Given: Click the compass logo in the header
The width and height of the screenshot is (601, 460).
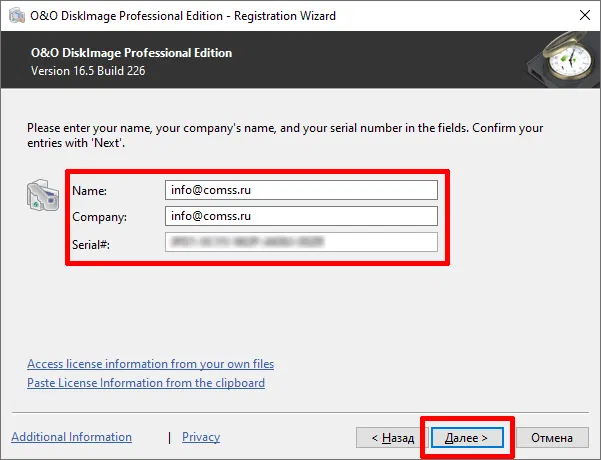Looking at the screenshot, I should 561,60.
